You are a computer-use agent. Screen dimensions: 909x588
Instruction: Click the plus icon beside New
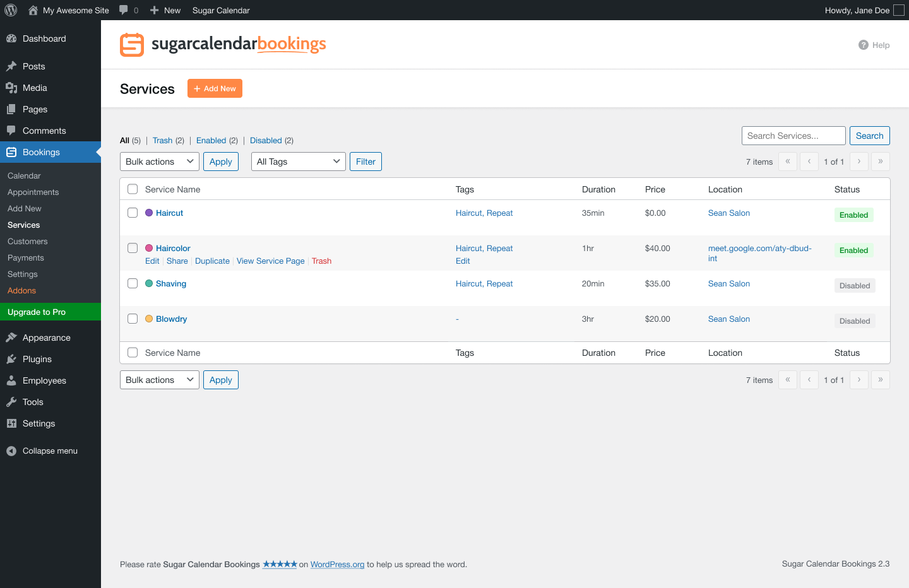[x=154, y=10]
